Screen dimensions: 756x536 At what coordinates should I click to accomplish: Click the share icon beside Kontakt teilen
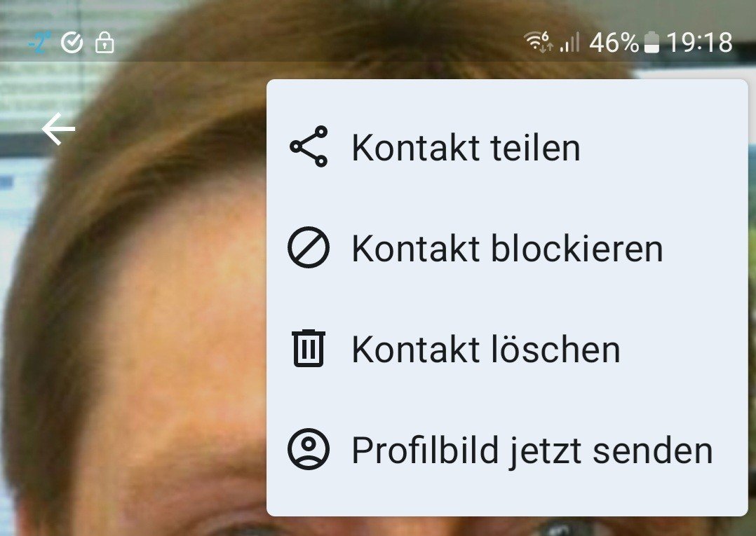(309, 146)
